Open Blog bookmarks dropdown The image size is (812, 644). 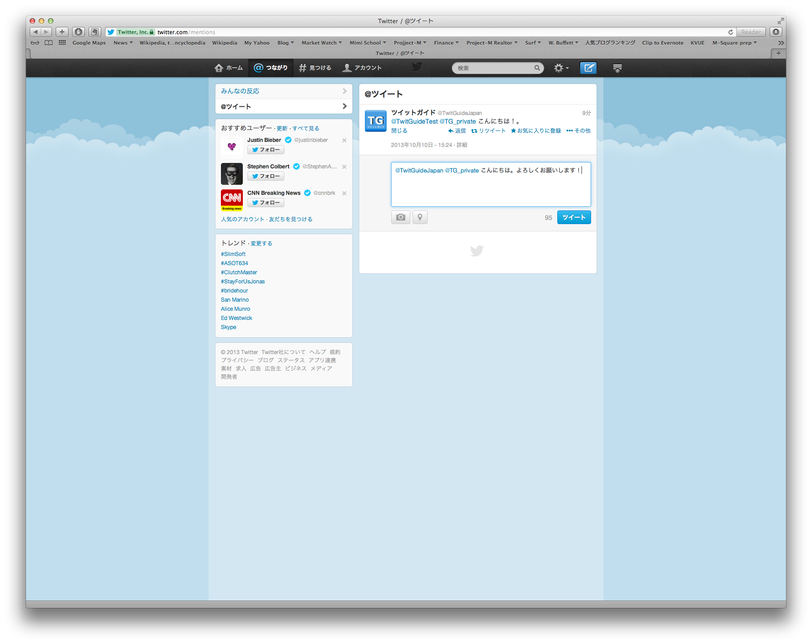[285, 43]
